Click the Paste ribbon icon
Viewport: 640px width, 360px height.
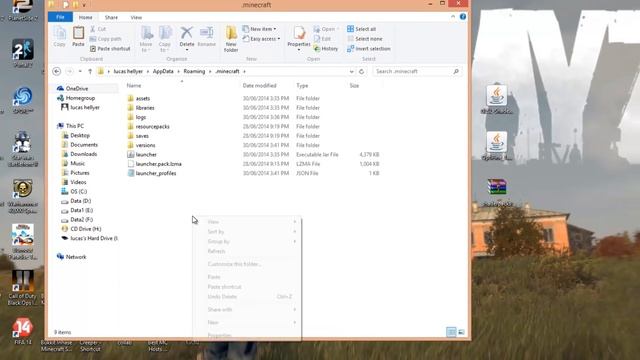click(x=78, y=36)
